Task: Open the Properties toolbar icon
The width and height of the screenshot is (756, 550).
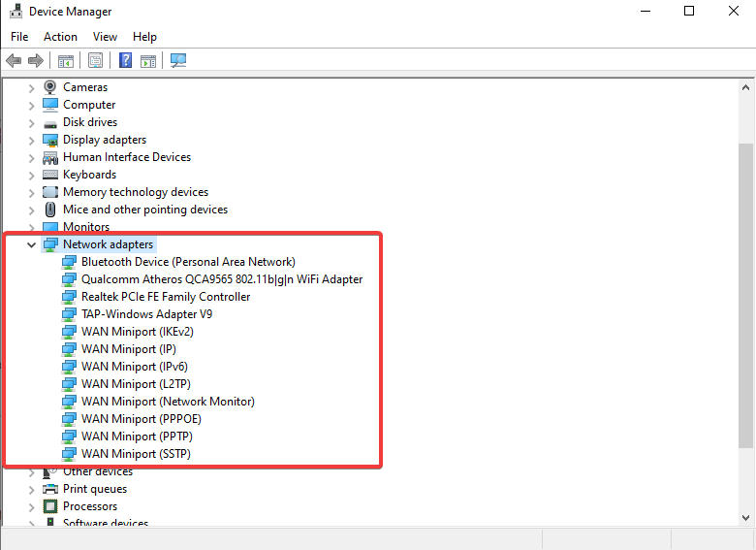Action: point(95,61)
